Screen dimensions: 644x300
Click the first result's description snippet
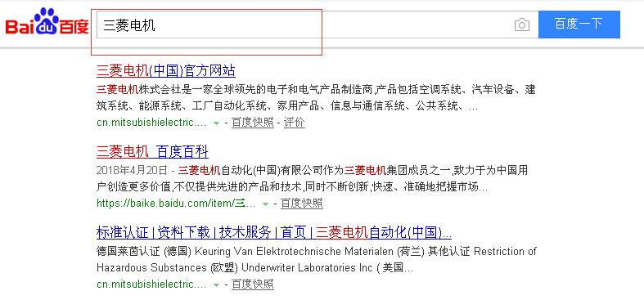coord(316,98)
